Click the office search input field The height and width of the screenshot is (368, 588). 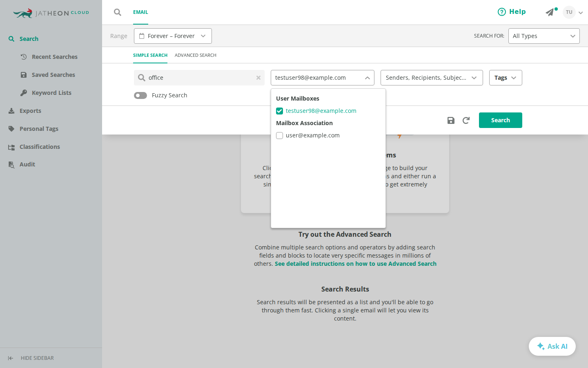click(199, 78)
